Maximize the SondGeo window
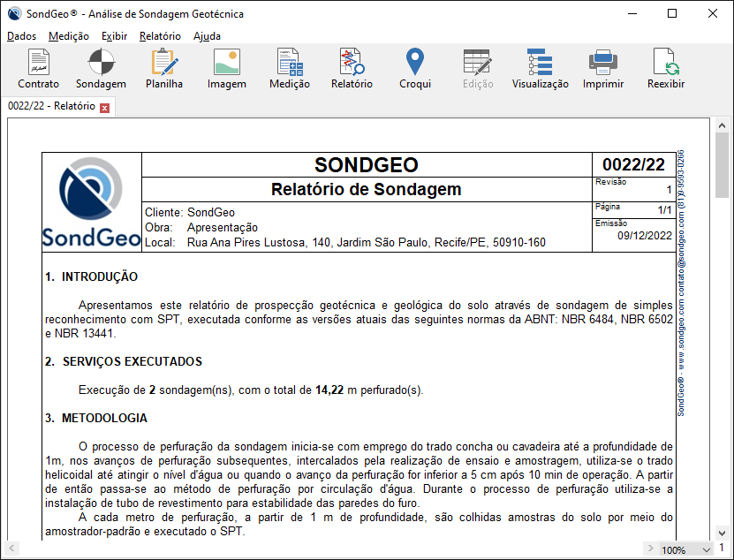 (672, 13)
